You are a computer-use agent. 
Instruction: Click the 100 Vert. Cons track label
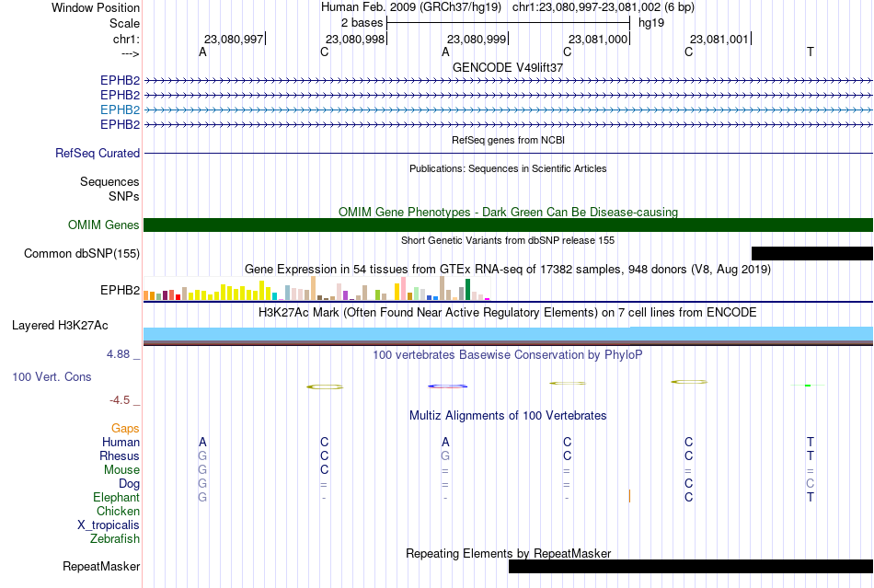(x=52, y=376)
